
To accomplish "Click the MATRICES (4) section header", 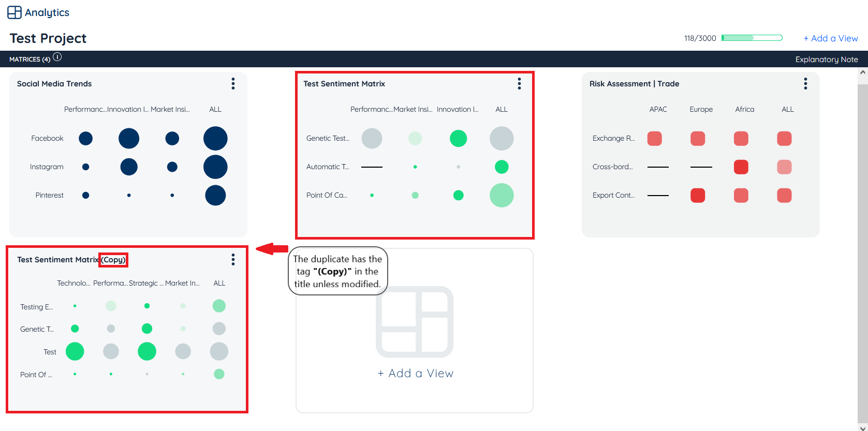I will point(30,60).
